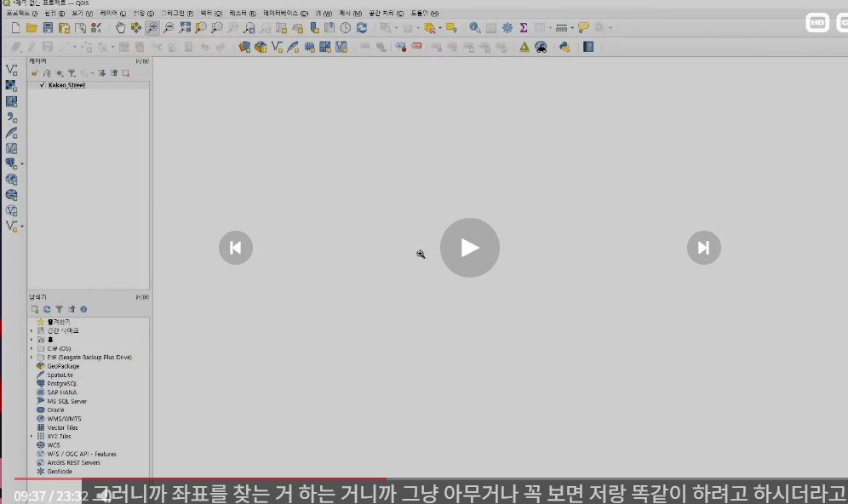Click the Zoom Full extent icon
Image resolution: width=848 pixels, height=504 pixels.
click(185, 27)
